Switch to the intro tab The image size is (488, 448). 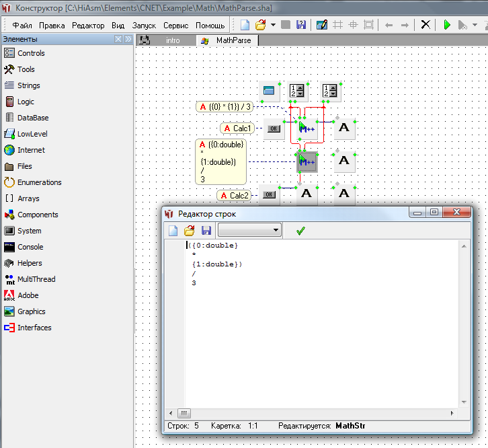pos(173,40)
